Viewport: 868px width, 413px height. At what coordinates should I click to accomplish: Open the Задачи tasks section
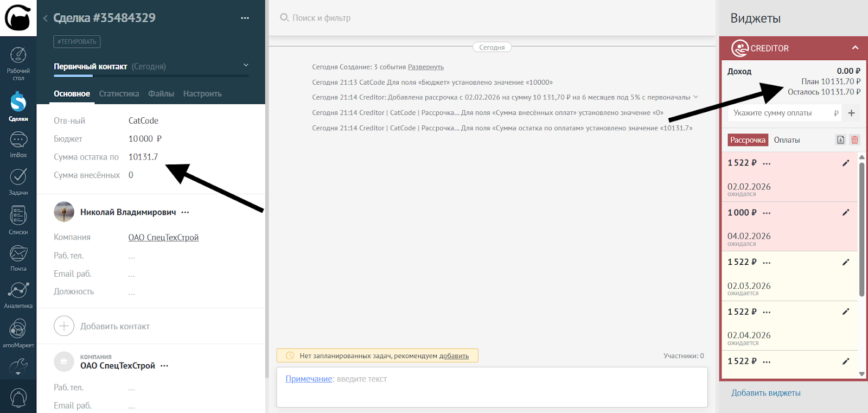18,181
